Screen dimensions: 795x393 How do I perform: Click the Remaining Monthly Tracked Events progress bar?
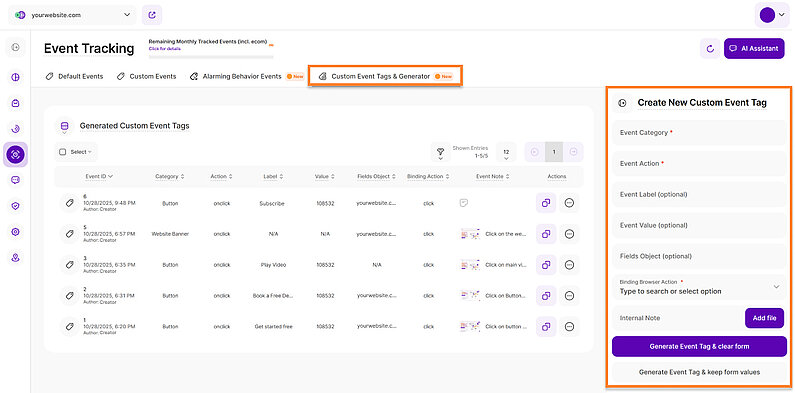click(210, 56)
